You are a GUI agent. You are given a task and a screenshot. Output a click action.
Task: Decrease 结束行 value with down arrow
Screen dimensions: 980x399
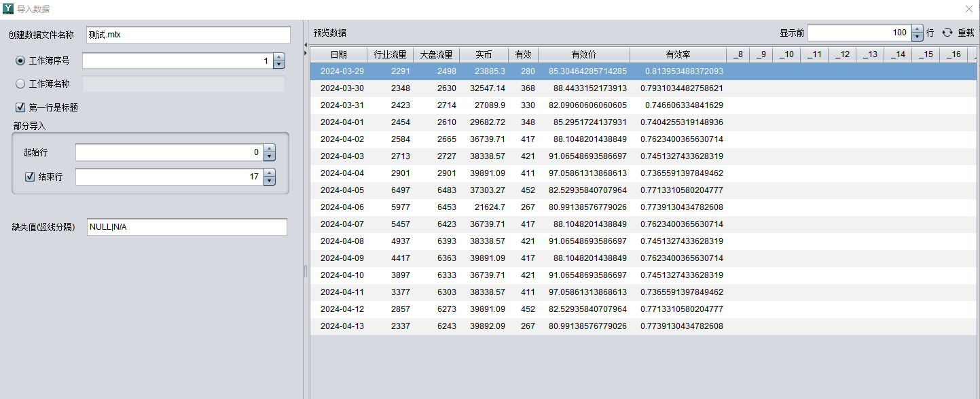pos(270,181)
